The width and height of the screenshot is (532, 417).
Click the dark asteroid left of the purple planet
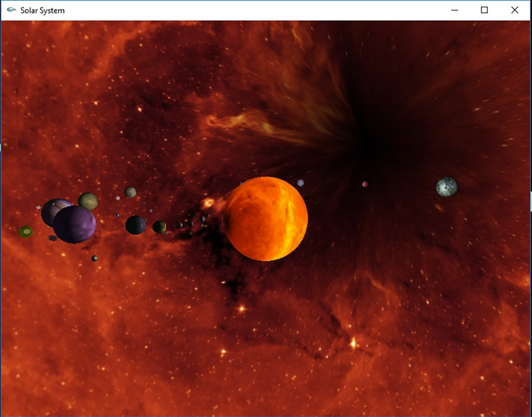52,238
